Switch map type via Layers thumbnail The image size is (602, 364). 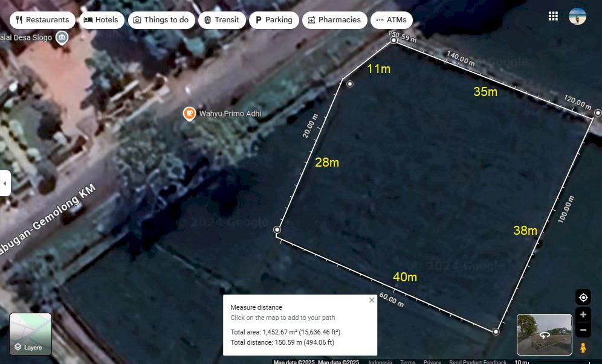coord(31,334)
